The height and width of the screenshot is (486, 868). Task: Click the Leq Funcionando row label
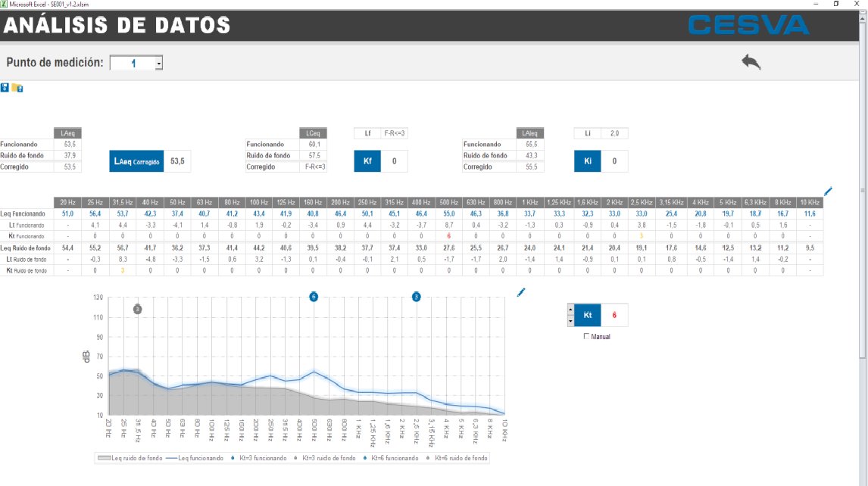23,213
